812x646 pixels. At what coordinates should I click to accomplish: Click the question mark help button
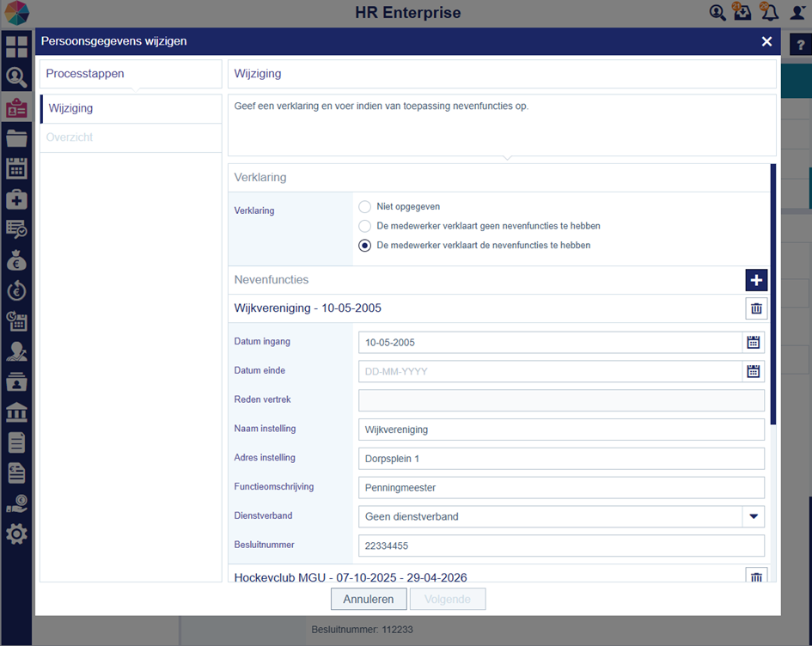click(801, 45)
